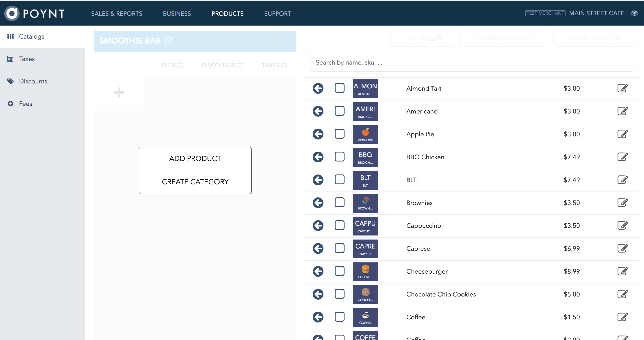Edit the Smoothie Bar catalog name with pencil icon
Image resolution: width=644 pixels, height=340 pixels.
tap(169, 40)
